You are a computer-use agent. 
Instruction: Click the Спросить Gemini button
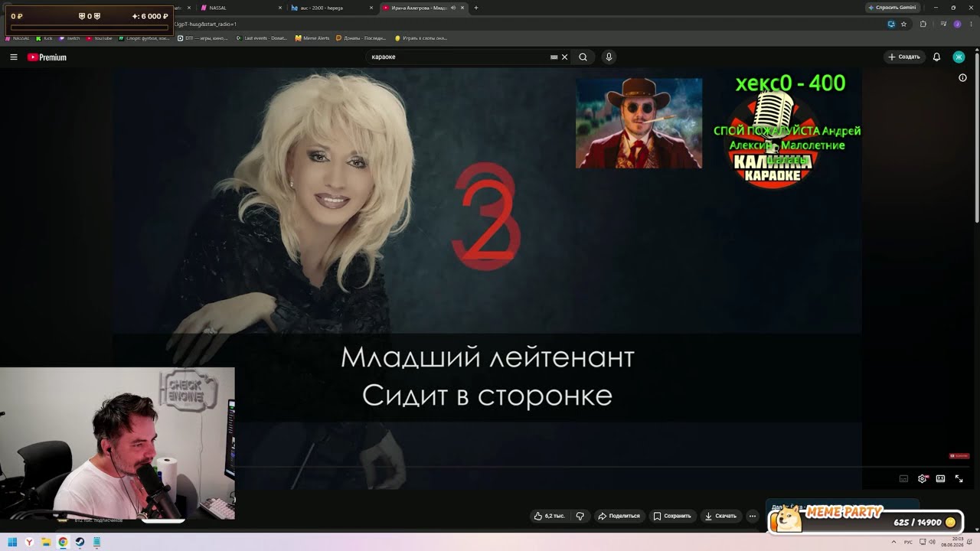[892, 8]
